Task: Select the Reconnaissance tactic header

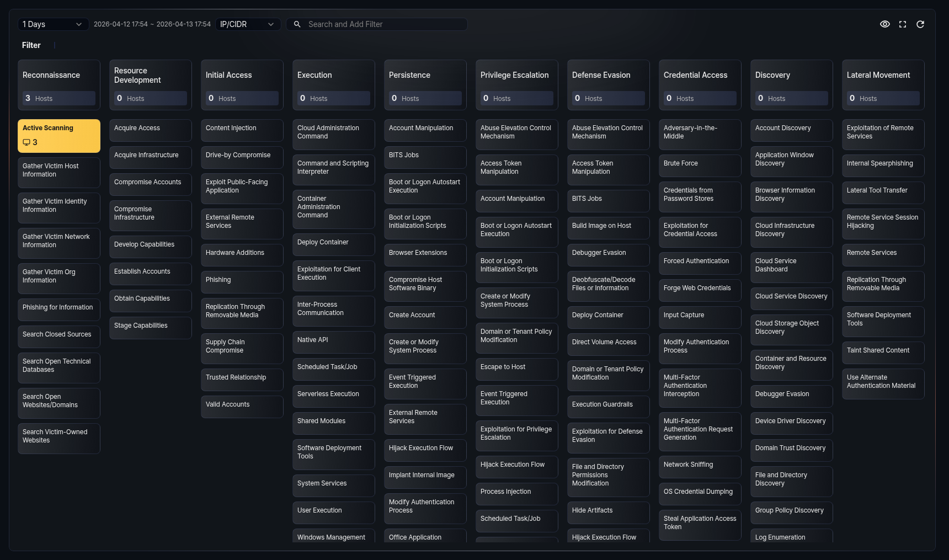Action: coord(51,75)
